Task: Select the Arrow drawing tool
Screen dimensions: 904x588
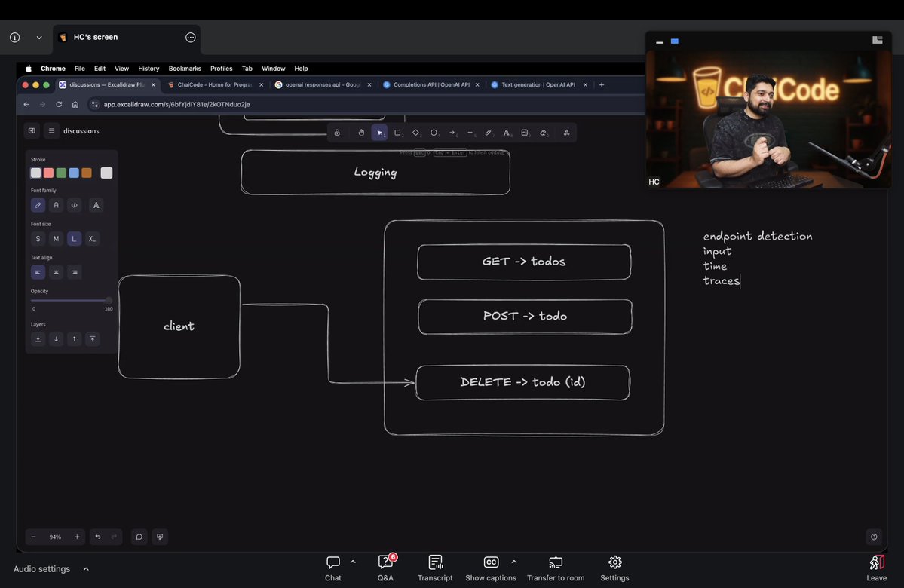Action: (x=452, y=133)
